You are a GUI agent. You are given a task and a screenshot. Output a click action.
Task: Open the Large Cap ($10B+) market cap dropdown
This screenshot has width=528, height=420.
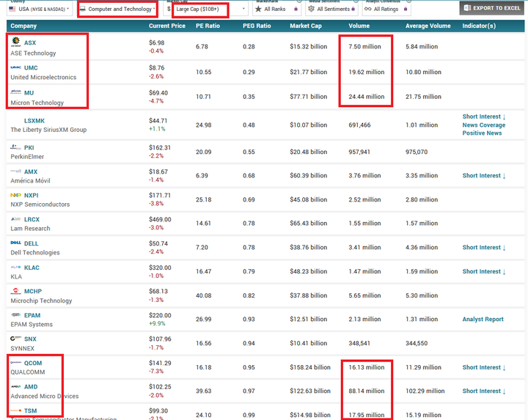tap(201, 10)
